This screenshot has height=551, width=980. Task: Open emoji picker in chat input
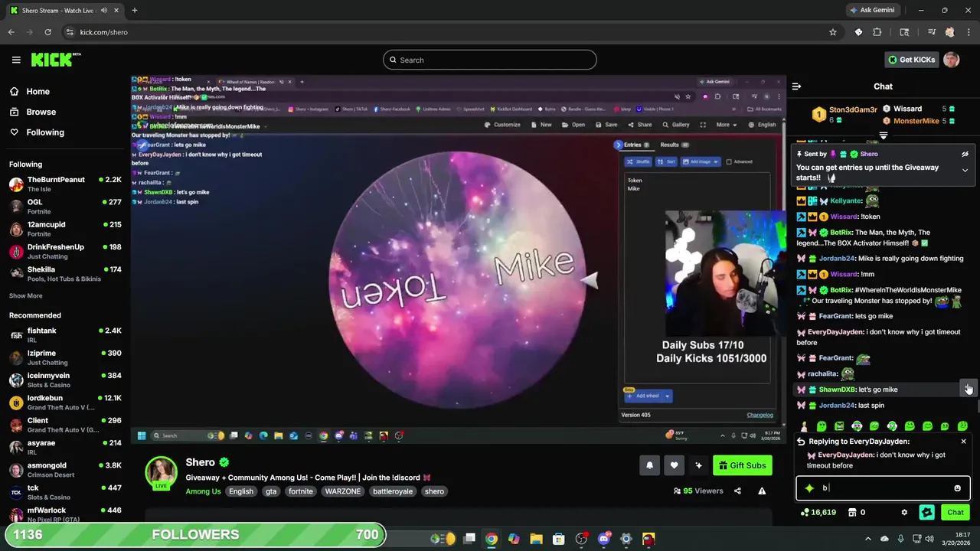tap(957, 488)
